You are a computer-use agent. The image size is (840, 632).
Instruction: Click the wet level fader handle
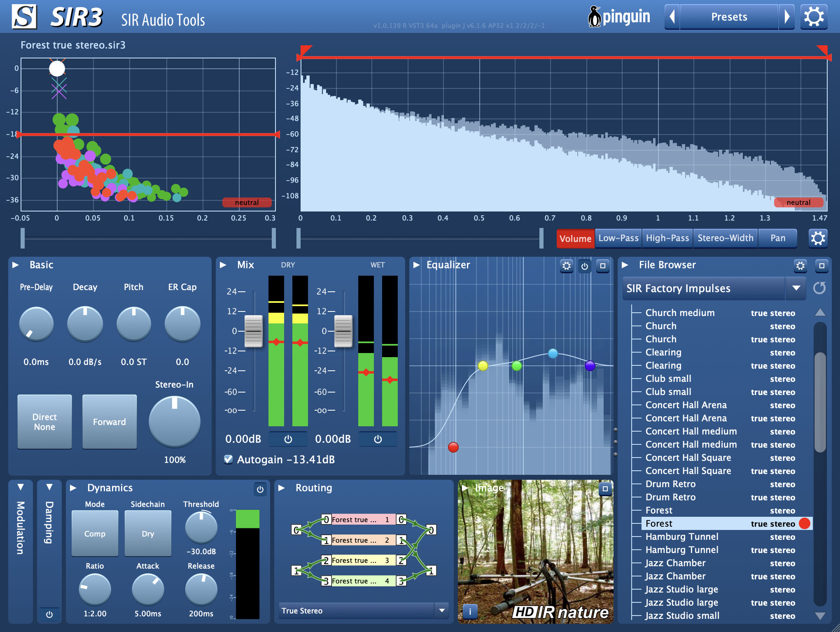click(x=343, y=331)
